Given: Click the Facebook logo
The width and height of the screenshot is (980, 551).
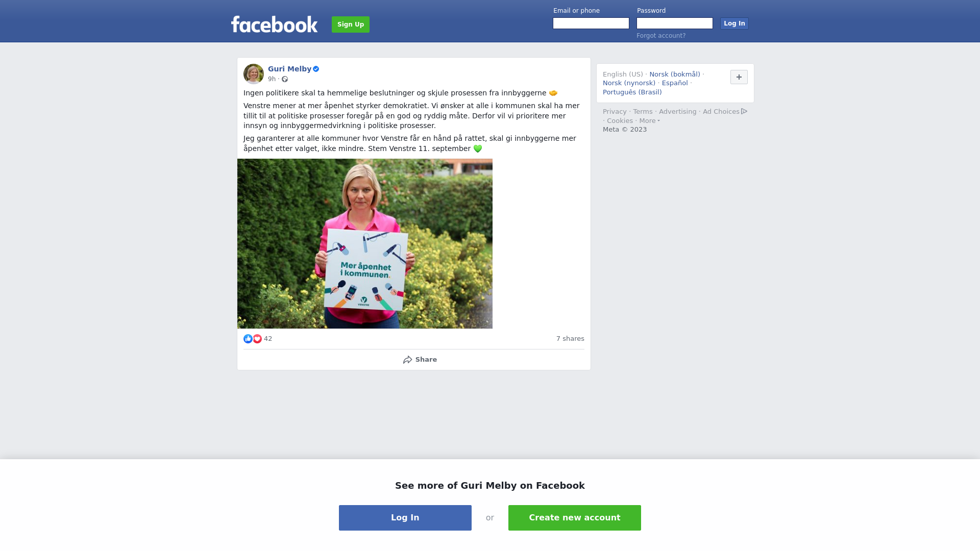Looking at the screenshot, I should (274, 24).
